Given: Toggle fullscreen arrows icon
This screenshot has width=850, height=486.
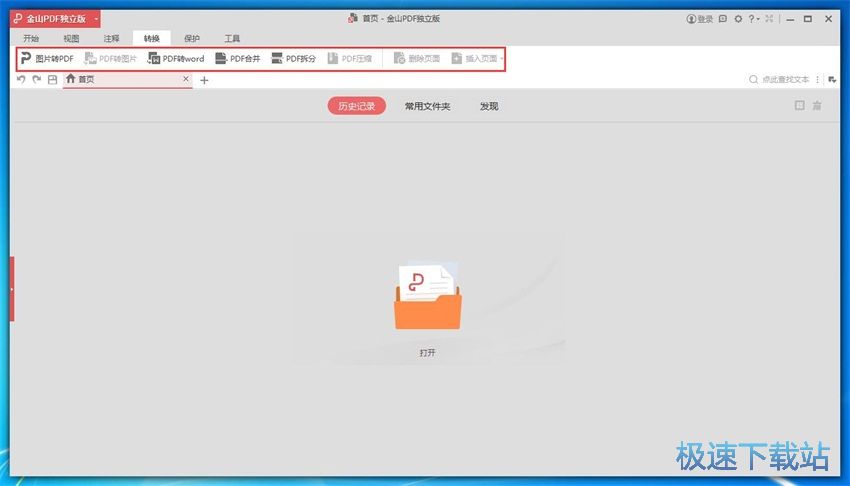Looking at the screenshot, I should point(769,19).
